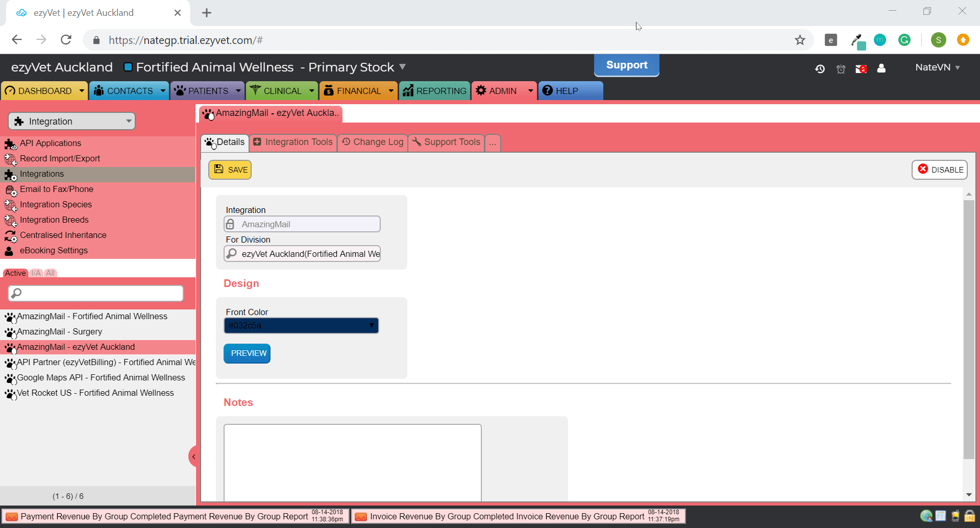Click the SAVE button
The width and height of the screenshot is (980, 528).
230,170
